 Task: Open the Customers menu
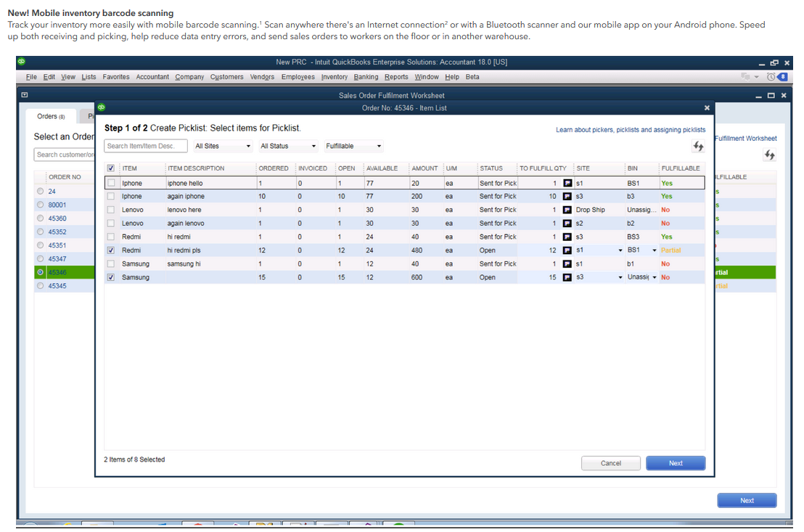coord(226,77)
